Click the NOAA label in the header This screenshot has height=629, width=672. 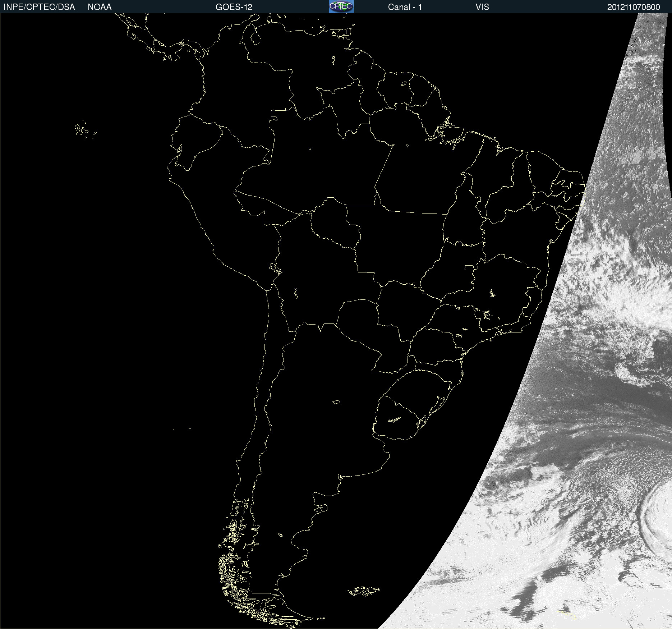pos(100,7)
